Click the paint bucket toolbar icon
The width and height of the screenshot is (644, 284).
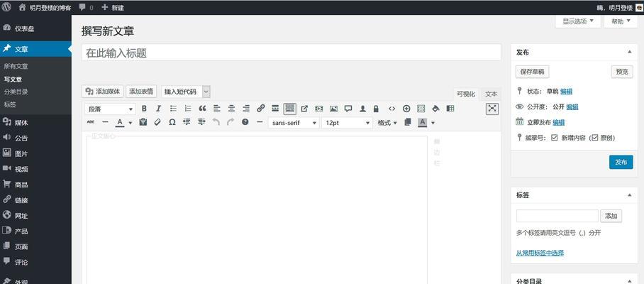[x=435, y=109]
